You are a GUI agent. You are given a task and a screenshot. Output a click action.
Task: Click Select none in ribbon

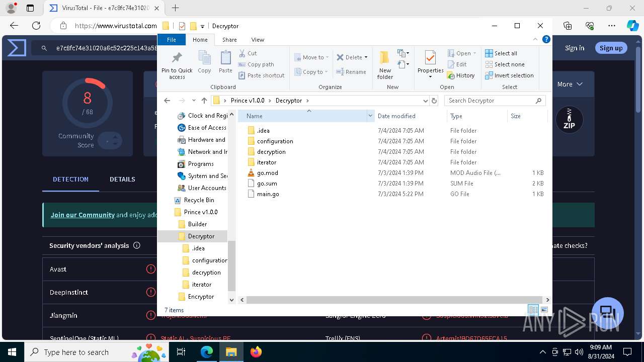(x=505, y=64)
